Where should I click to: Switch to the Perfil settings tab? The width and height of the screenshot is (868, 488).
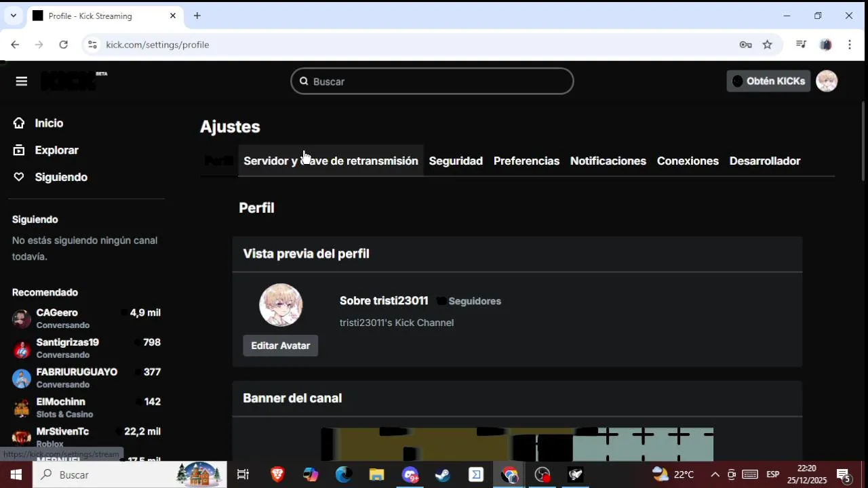(x=219, y=161)
